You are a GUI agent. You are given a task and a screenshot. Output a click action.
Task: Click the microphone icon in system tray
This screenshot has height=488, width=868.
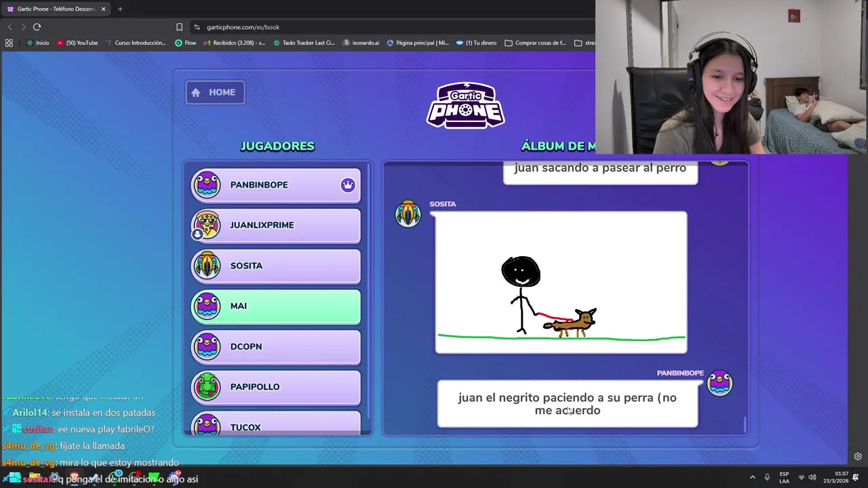[767, 478]
